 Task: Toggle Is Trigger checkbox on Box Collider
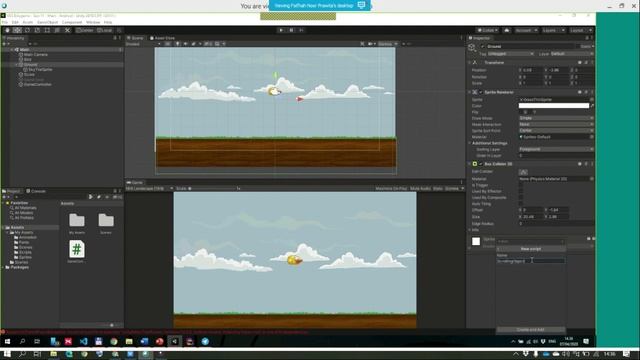[521, 185]
